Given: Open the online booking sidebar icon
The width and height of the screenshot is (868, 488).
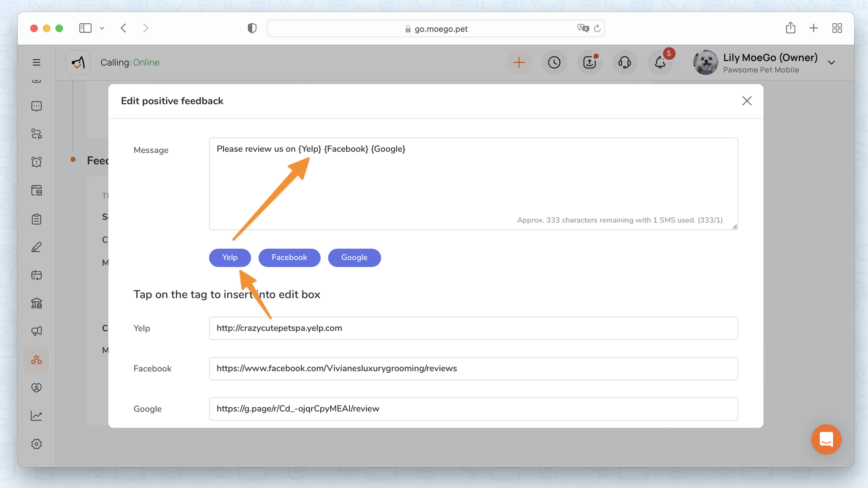Looking at the screenshot, I should click(x=36, y=190).
